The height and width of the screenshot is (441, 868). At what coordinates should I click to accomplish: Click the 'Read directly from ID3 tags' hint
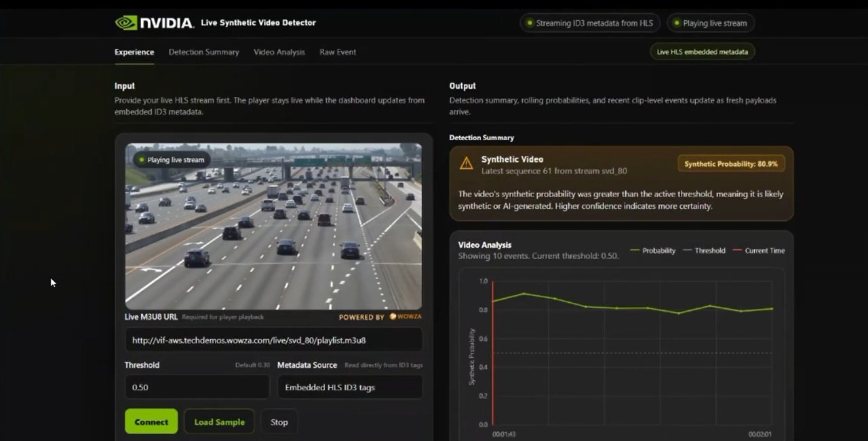(383, 365)
